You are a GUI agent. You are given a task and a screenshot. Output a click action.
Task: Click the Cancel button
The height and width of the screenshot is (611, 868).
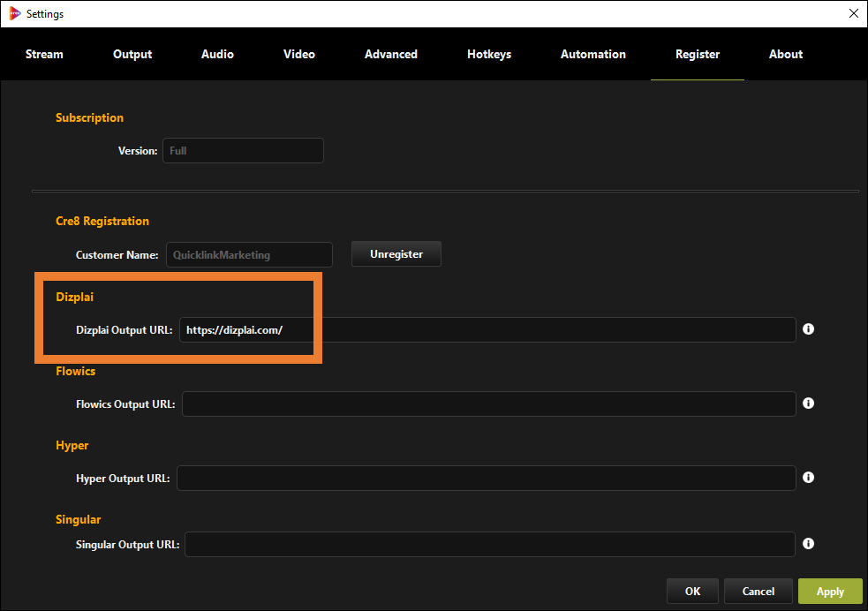[x=759, y=591]
